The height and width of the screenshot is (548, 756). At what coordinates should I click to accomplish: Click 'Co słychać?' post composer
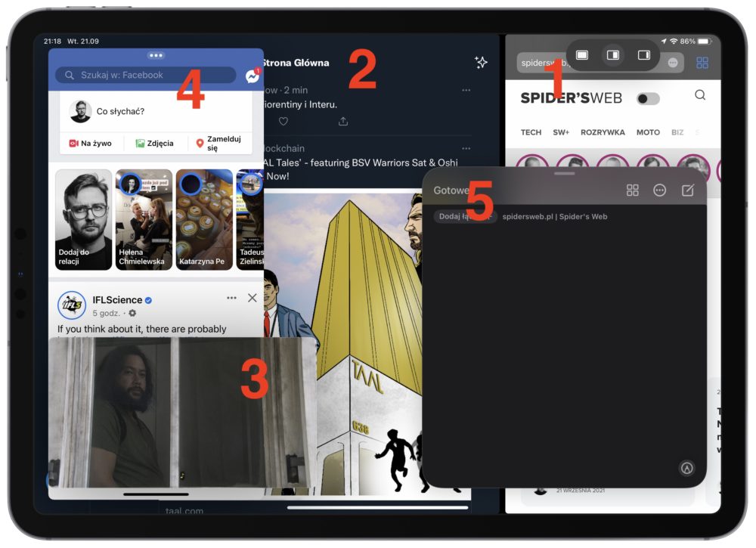point(156,111)
